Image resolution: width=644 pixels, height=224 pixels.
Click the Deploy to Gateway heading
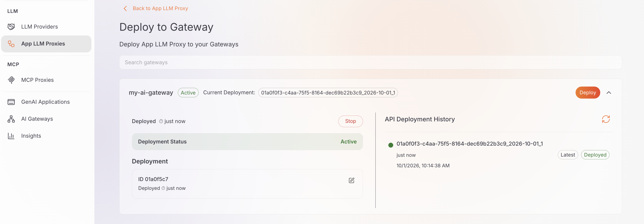(166, 27)
